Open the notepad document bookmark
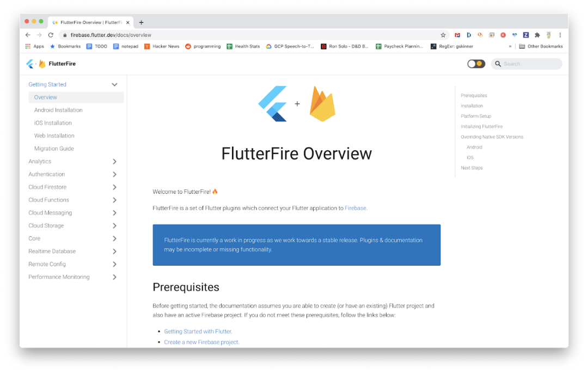This screenshot has height=374, width=588. pyautogui.click(x=126, y=46)
